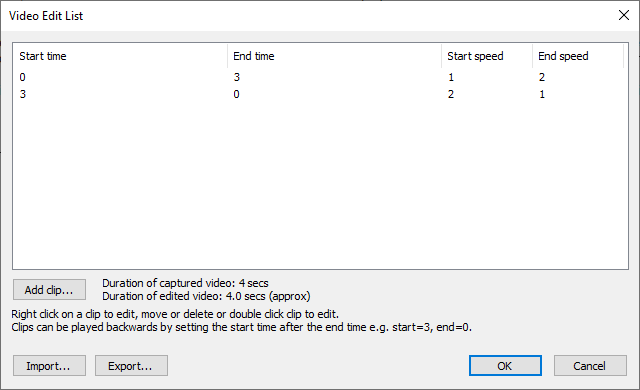Click the Video Edit List title bar
The width and height of the screenshot is (640, 390).
(x=306, y=16)
